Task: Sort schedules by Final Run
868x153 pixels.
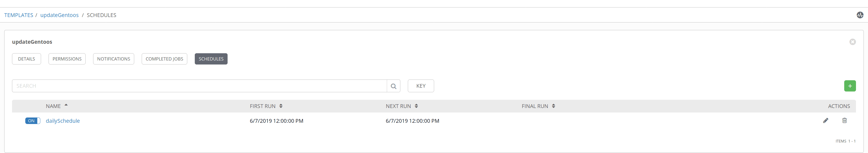Action: click(553, 106)
